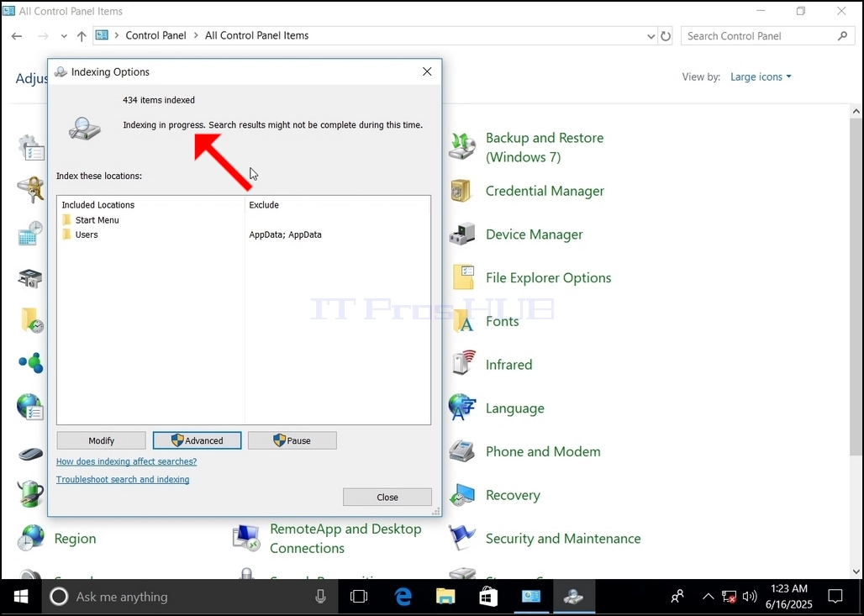The width and height of the screenshot is (864, 616).
Task: Open the Phone and Modem icon
Action: pos(461,451)
